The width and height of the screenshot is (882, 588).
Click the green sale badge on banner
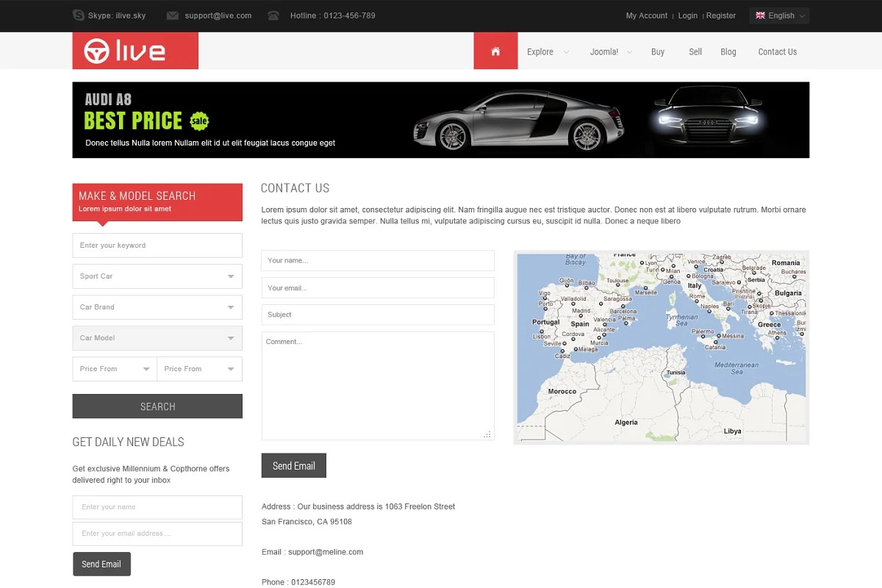(199, 121)
